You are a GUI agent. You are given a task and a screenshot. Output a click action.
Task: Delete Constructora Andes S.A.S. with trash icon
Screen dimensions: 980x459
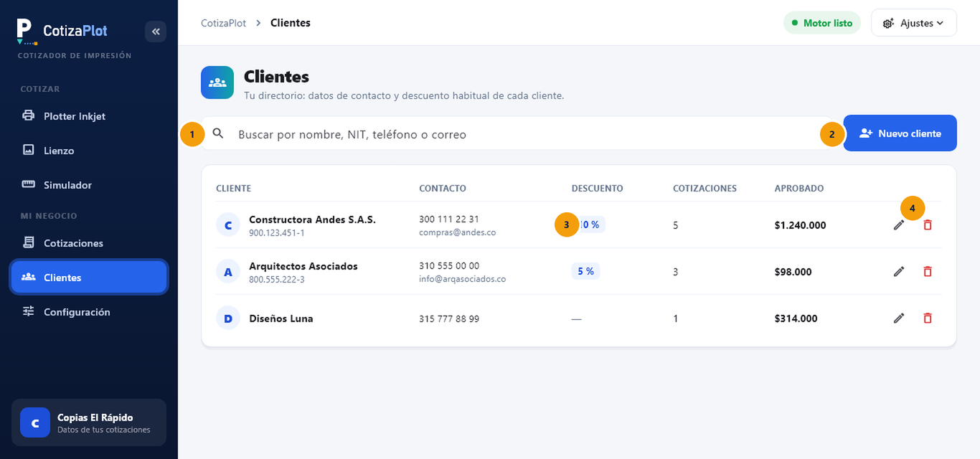pyautogui.click(x=928, y=225)
